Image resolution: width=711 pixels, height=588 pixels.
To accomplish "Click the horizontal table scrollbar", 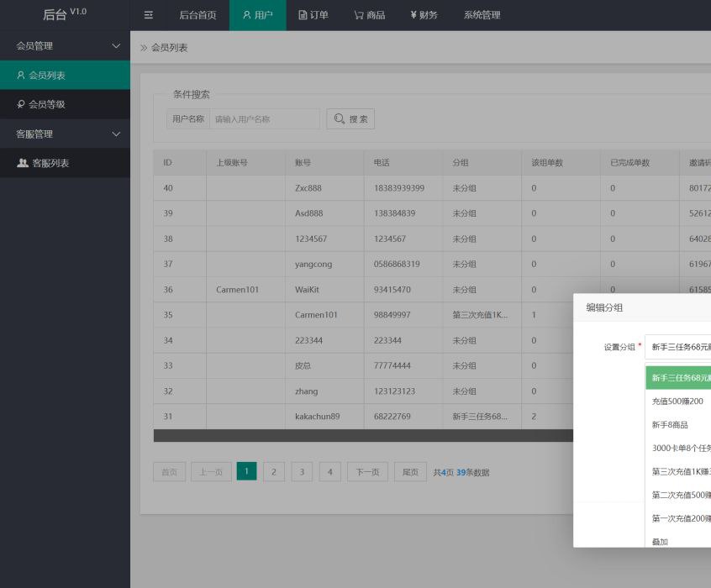I will pyautogui.click(x=361, y=435).
